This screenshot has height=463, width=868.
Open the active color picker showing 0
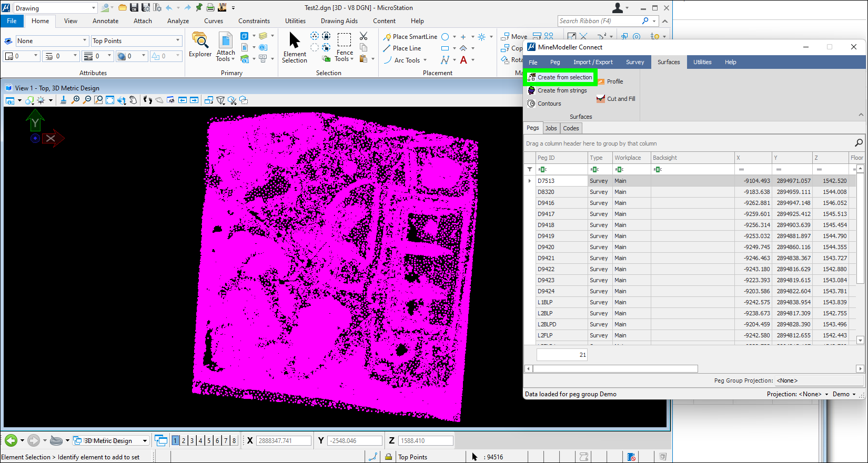21,56
